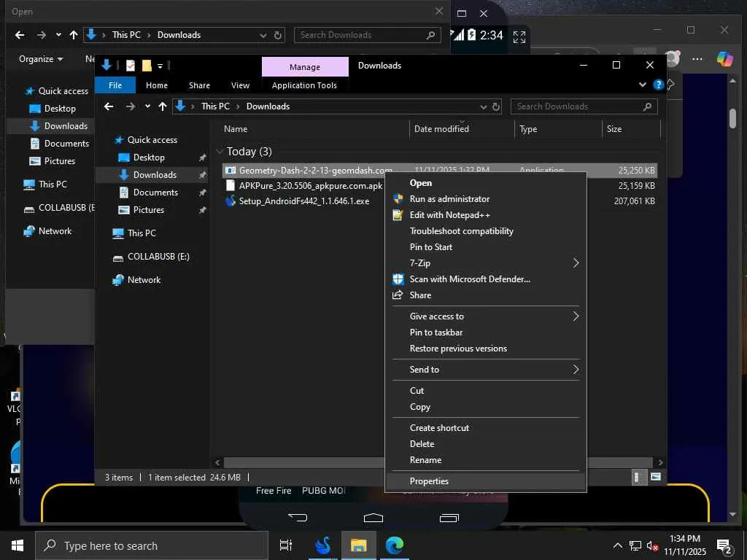This screenshot has height=560, width=747.
Task: Select Setup_AndroidFs442_1.1.646.1.exe file
Action: point(304,201)
